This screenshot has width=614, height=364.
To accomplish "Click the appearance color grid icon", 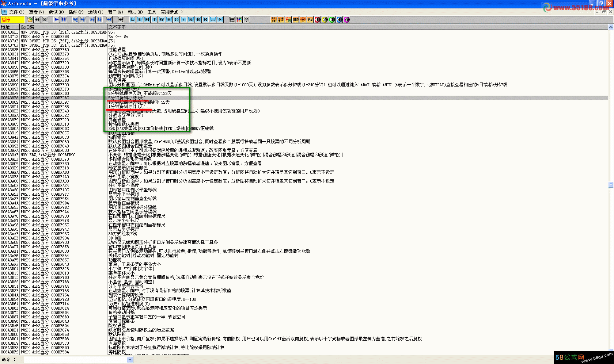I will pyautogui.click(x=239, y=20).
